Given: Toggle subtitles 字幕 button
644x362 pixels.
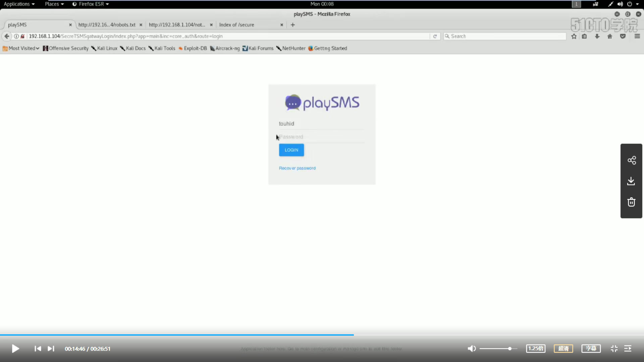Looking at the screenshot, I should pos(591,349).
